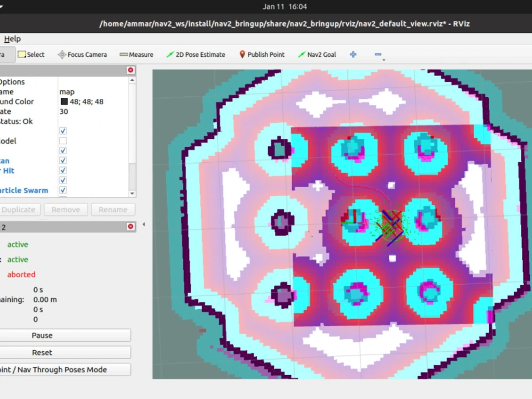Click the minus icon to remove a tool
This screenshot has width=532, height=399.
tap(378, 54)
